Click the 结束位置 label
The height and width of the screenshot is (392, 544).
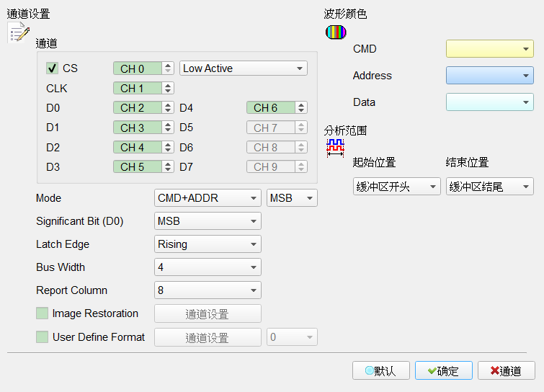(x=467, y=162)
